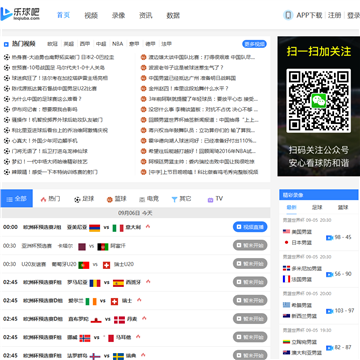The width and height of the screenshot is (360, 360).
Task: Click the grey button on 挪威 match row
Action: (x=250, y=337)
